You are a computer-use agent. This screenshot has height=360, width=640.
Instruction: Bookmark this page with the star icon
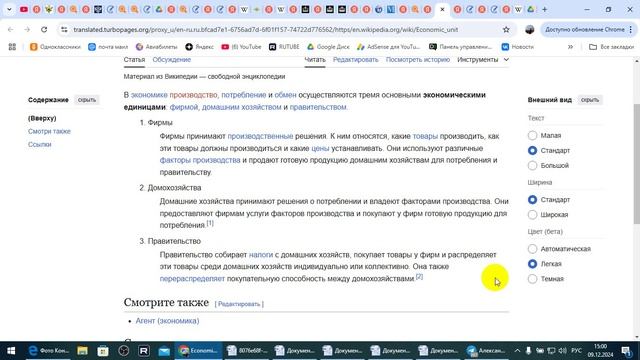click(x=506, y=29)
